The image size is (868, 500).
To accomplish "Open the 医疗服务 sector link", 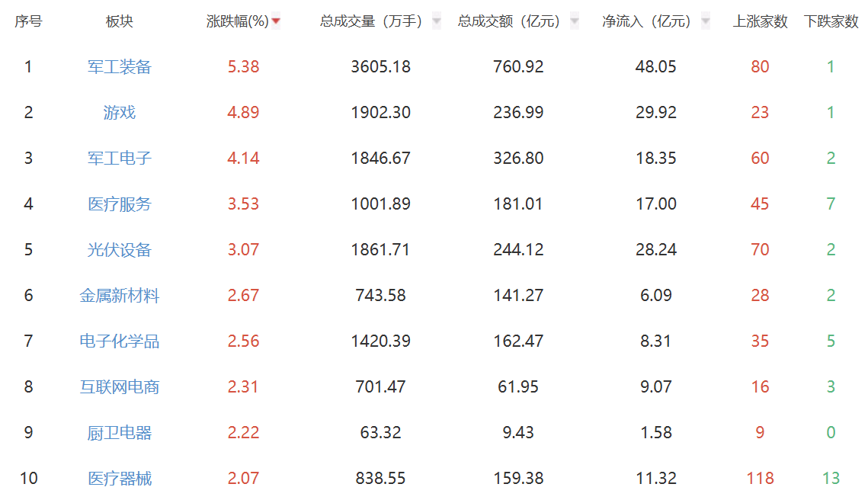I will pos(120,204).
